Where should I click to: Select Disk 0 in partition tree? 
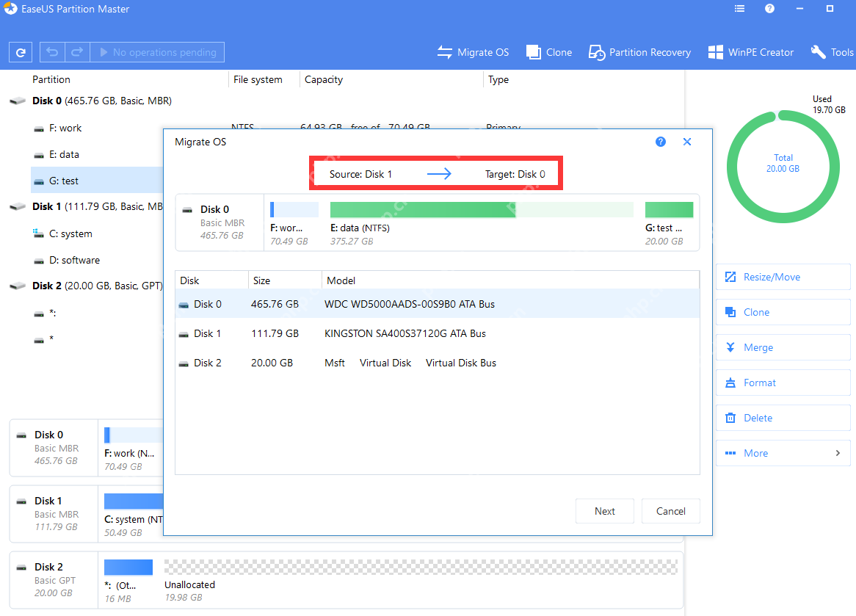point(102,101)
